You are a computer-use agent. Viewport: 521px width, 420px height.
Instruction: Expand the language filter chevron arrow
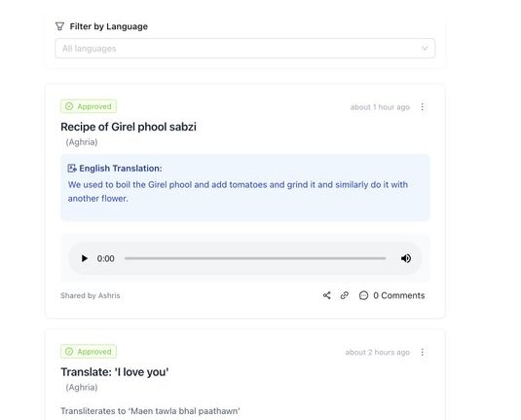coord(425,49)
